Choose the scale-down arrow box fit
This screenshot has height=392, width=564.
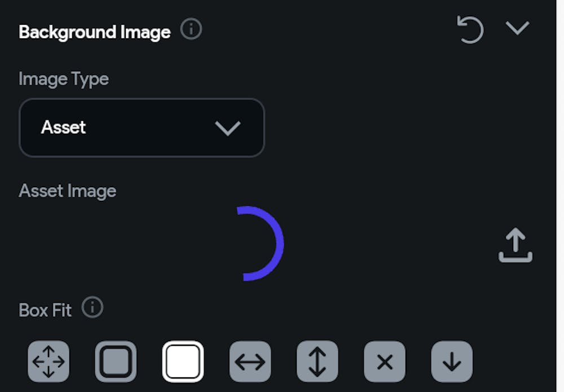tap(452, 362)
